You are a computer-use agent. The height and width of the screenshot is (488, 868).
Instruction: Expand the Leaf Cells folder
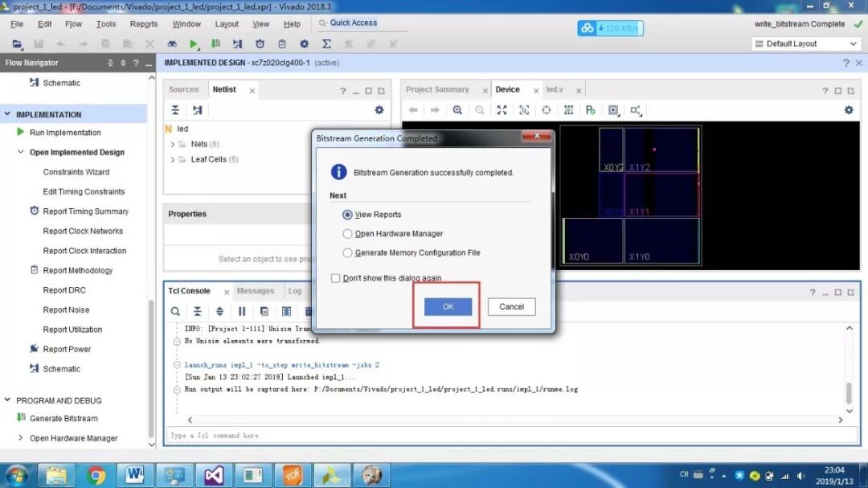pos(172,159)
